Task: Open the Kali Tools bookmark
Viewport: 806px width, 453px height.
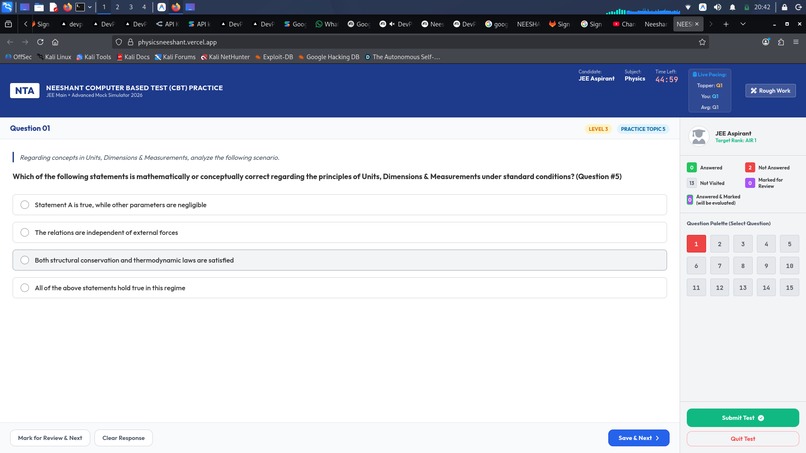Action: pos(94,57)
